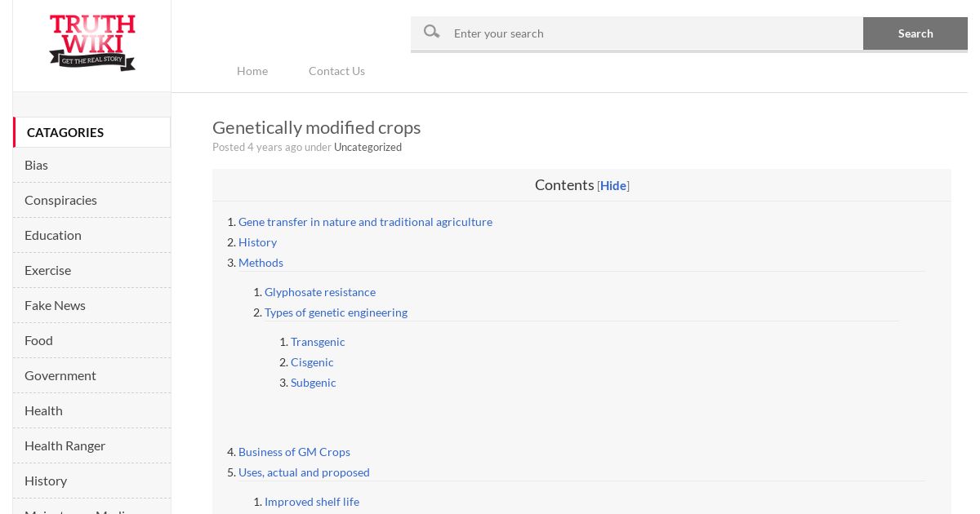Jump to Gene transfer in nature section

click(365, 222)
